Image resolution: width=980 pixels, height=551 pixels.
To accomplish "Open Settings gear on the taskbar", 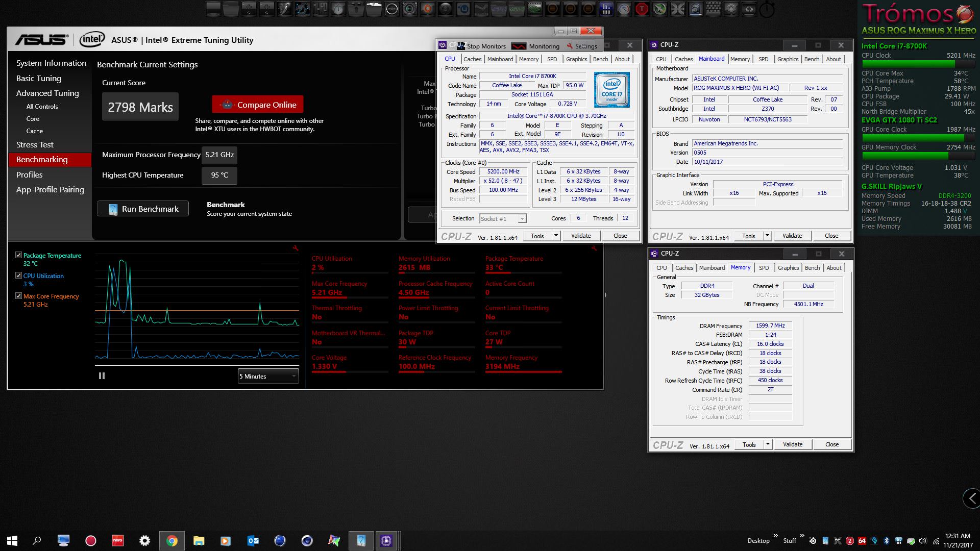I will (145, 541).
